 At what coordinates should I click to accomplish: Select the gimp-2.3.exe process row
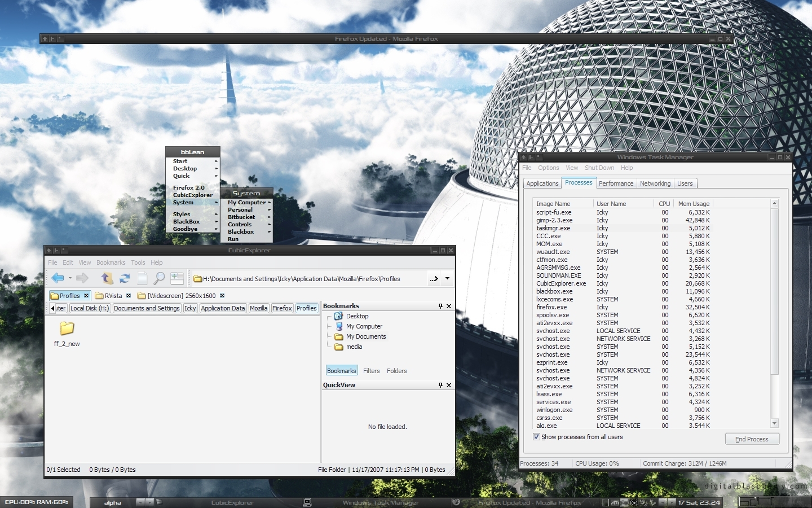[x=623, y=220]
